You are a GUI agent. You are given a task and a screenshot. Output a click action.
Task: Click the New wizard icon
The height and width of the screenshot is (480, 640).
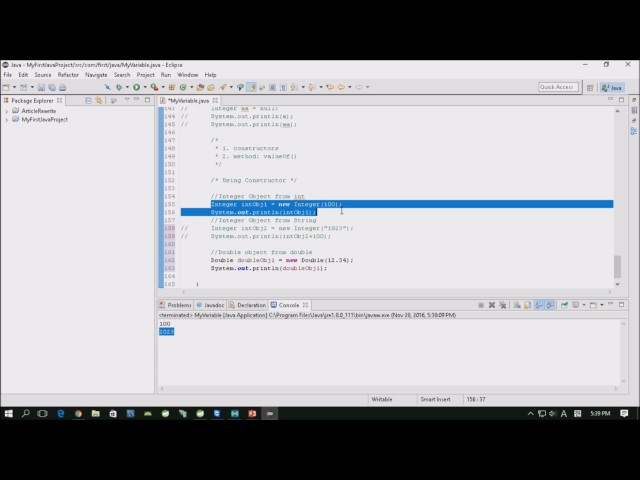coord(6,87)
